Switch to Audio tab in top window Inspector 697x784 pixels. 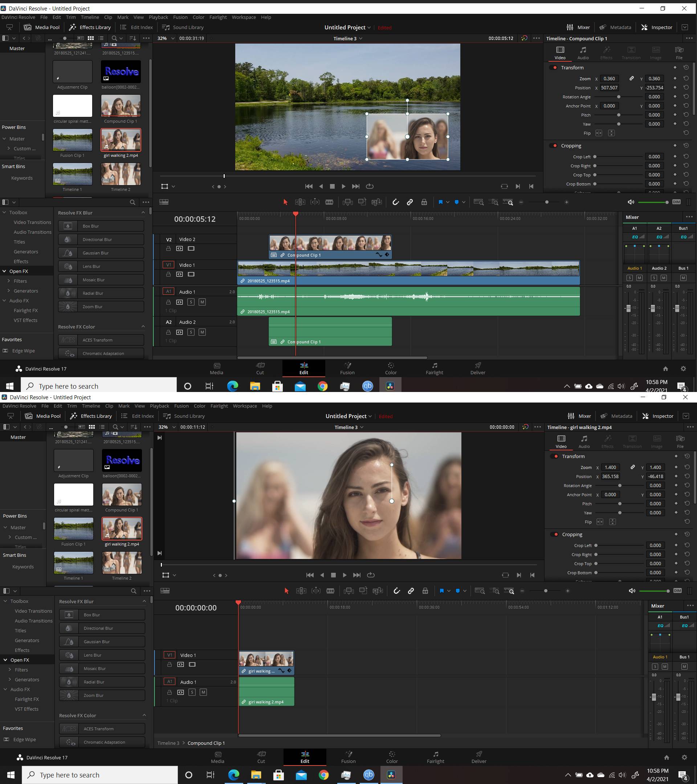[x=583, y=53]
